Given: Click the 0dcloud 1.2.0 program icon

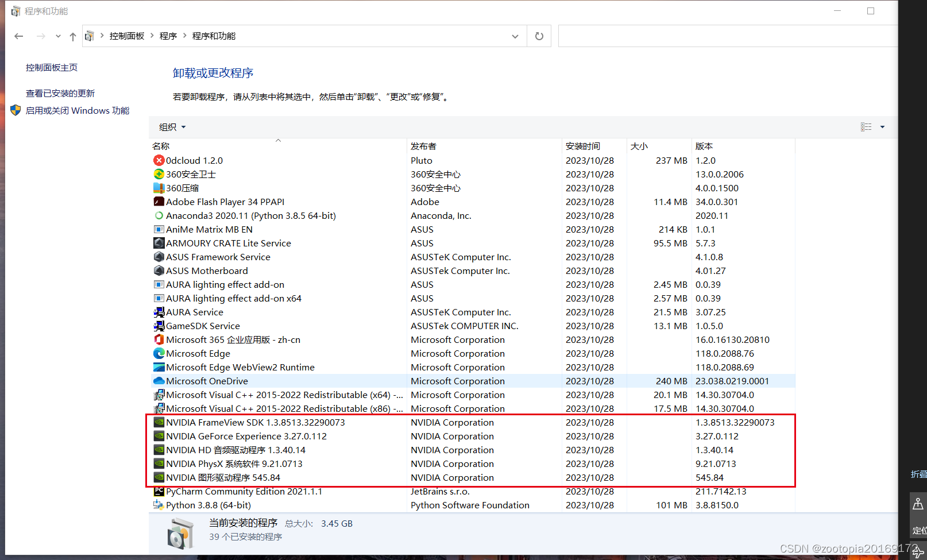Looking at the screenshot, I should [159, 160].
